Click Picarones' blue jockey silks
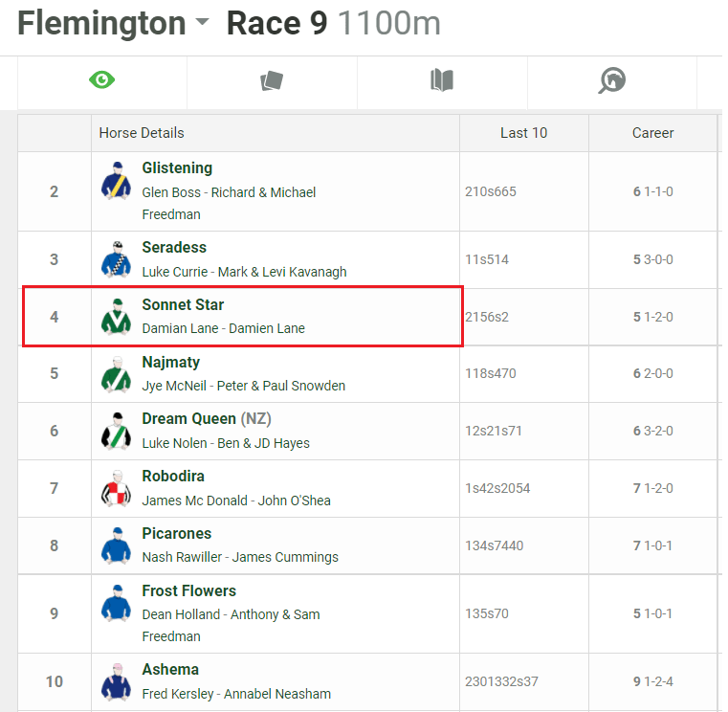This screenshot has height=712, width=728. pos(116,545)
